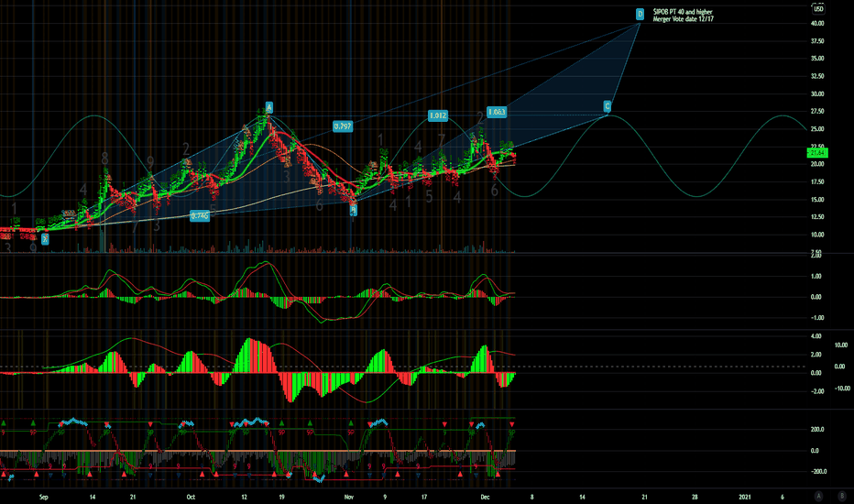Viewport: 854px width, 504px height.
Task: Click the 200.0 bottom indicator scale value
Action: click(817, 430)
